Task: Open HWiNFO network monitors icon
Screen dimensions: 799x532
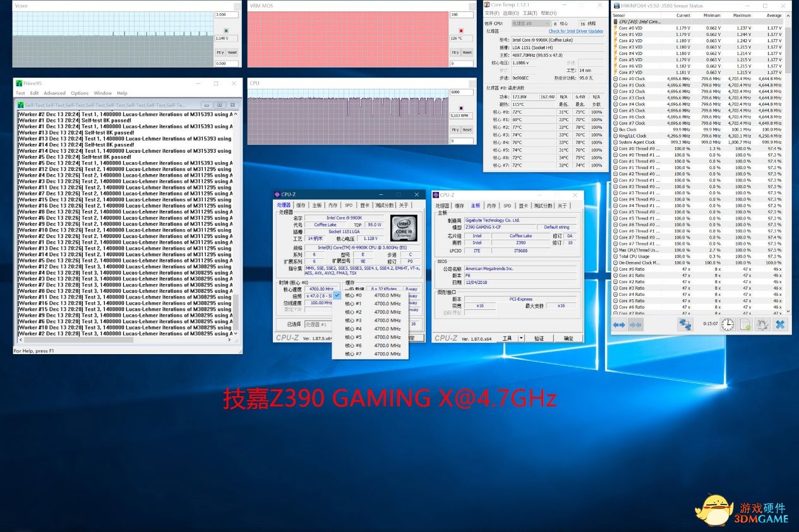Action: (x=685, y=324)
